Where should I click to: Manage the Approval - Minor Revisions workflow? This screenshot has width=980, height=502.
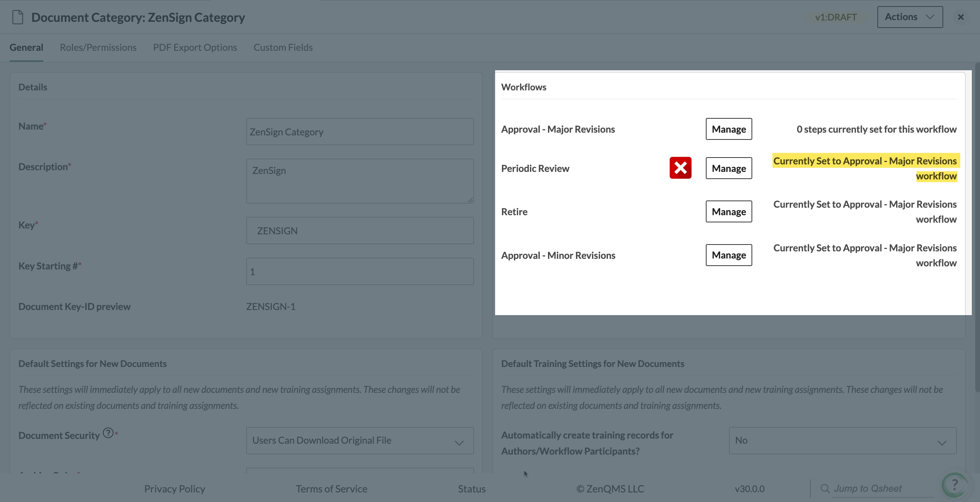click(x=729, y=255)
